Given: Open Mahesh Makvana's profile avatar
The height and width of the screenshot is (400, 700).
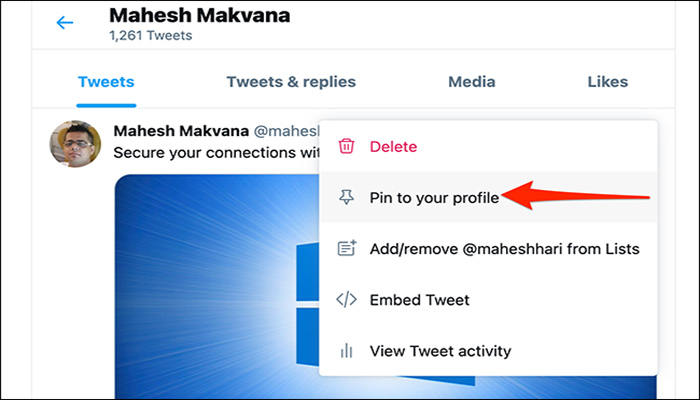Looking at the screenshot, I should coord(75,144).
